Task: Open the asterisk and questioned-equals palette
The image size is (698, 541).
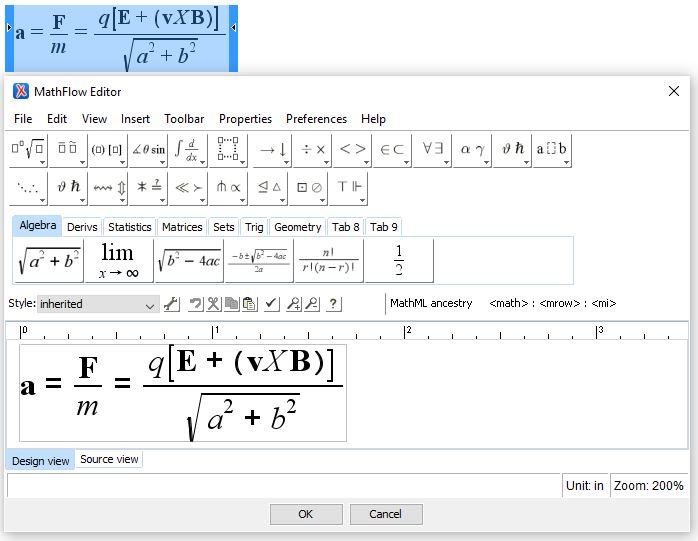Action: [x=148, y=189]
